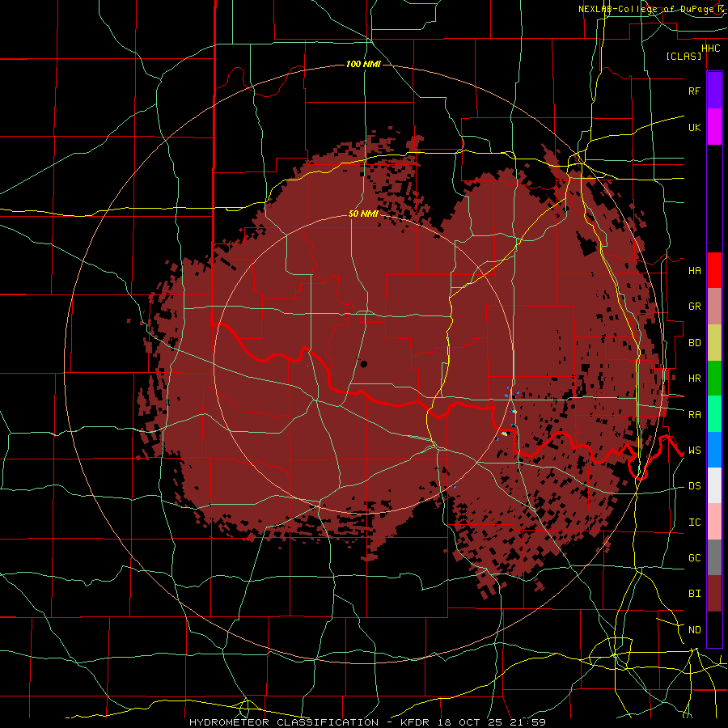Click the RA legend label
The width and height of the screenshot is (728, 728).
pos(694,415)
